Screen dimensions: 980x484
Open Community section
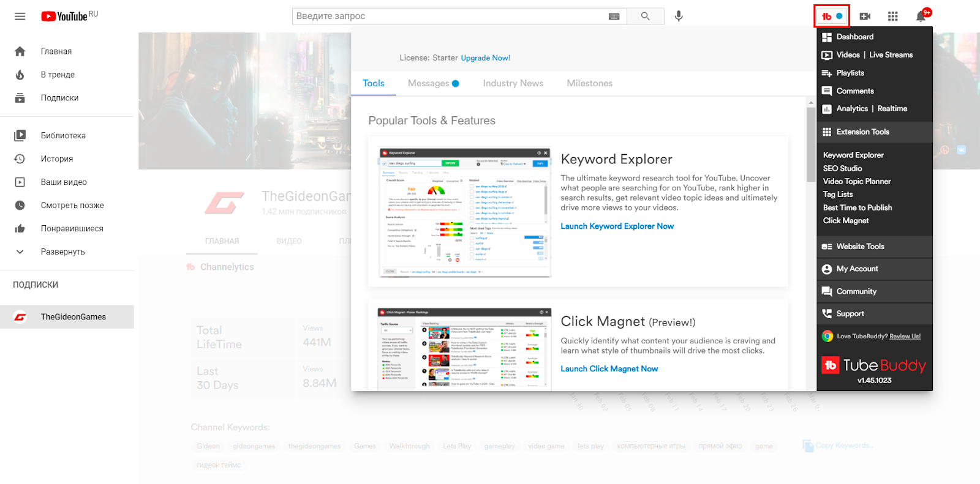(875, 292)
